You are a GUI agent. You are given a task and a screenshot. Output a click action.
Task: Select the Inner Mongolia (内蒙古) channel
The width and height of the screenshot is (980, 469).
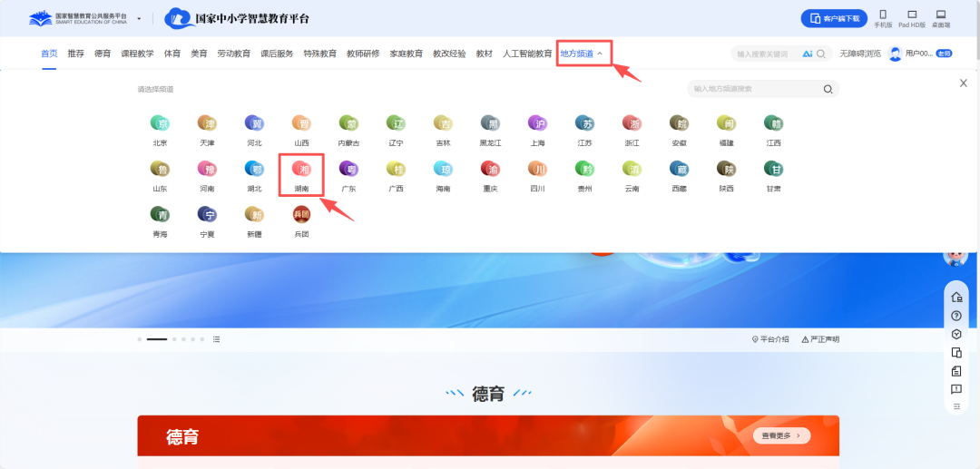click(348, 123)
